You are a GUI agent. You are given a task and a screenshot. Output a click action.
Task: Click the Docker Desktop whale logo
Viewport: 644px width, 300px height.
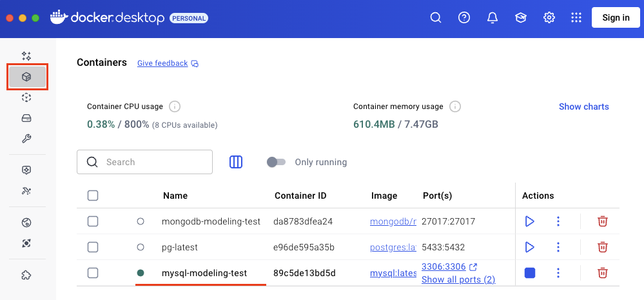[59, 17]
